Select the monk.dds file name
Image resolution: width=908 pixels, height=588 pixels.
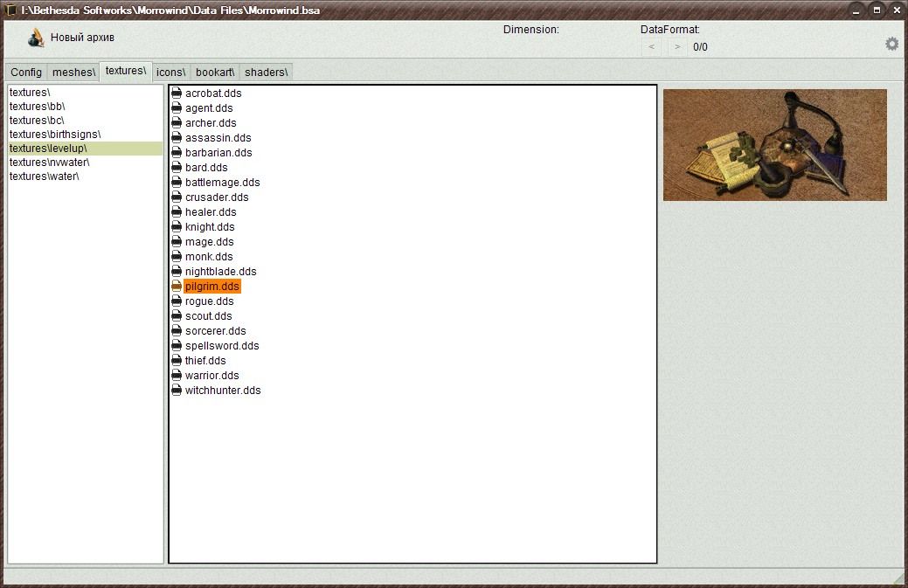209,256
